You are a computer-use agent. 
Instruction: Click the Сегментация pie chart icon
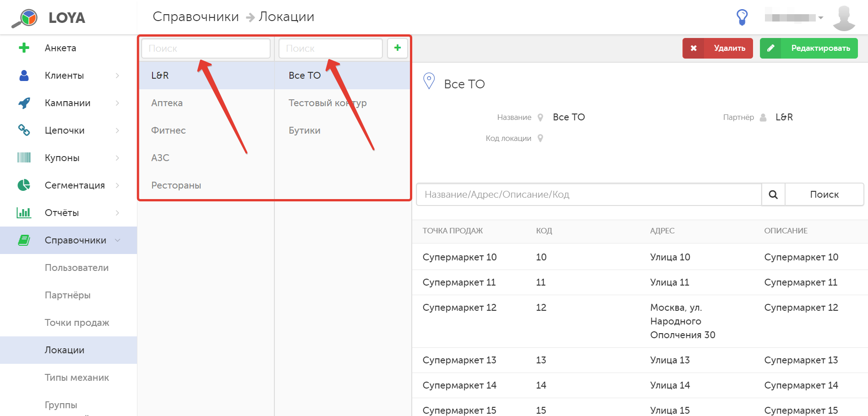24,185
